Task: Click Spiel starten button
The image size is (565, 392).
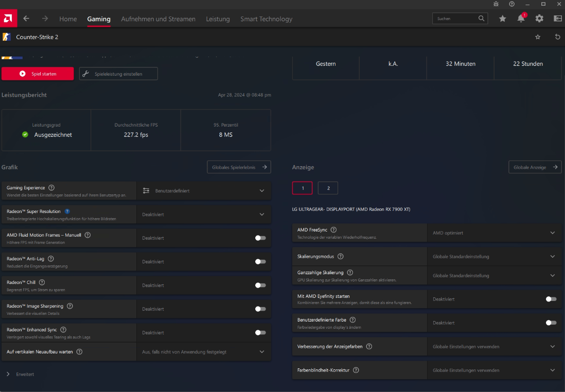Action: (38, 74)
